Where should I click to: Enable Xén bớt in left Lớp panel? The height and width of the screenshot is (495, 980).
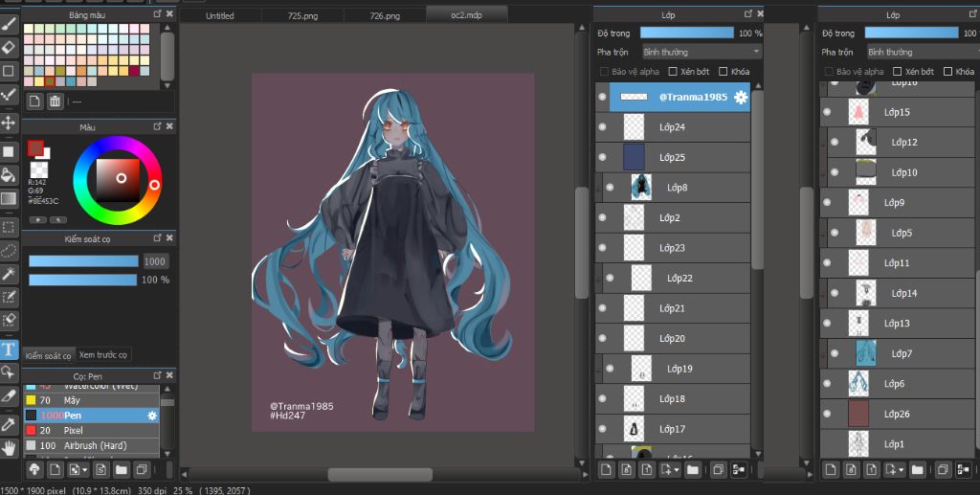click(673, 71)
